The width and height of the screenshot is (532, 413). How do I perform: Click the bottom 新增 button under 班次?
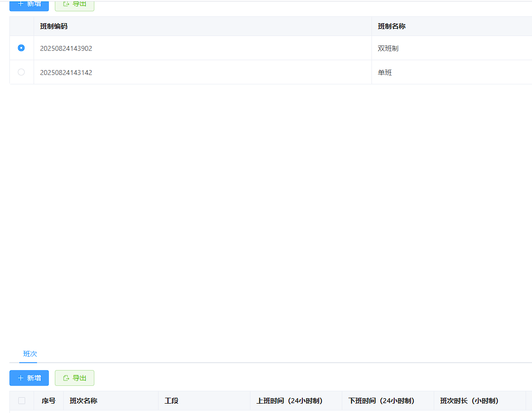(x=29, y=378)
